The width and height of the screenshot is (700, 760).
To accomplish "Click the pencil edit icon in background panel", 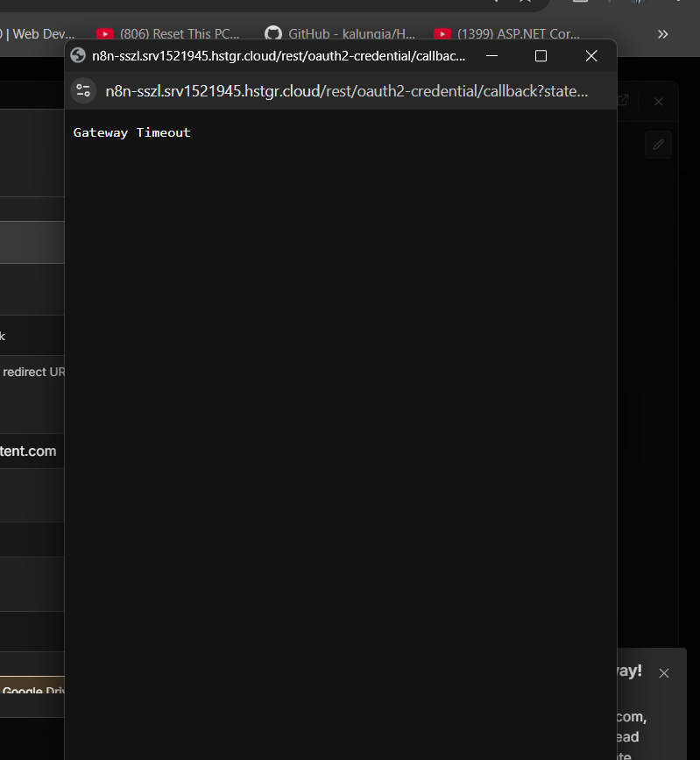I will pos(658,145).
